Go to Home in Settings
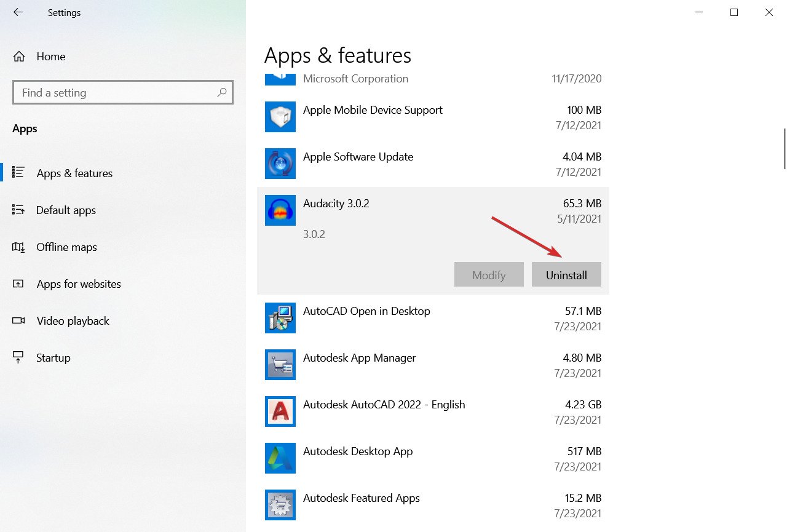 (x=51, y=57)
